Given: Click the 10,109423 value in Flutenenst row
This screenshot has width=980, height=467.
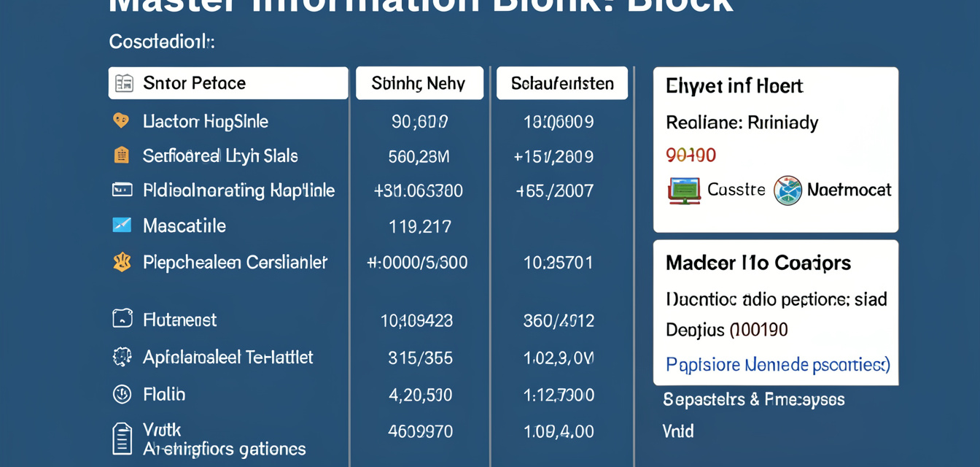Looking at the screenshot, I should [417, 320].
